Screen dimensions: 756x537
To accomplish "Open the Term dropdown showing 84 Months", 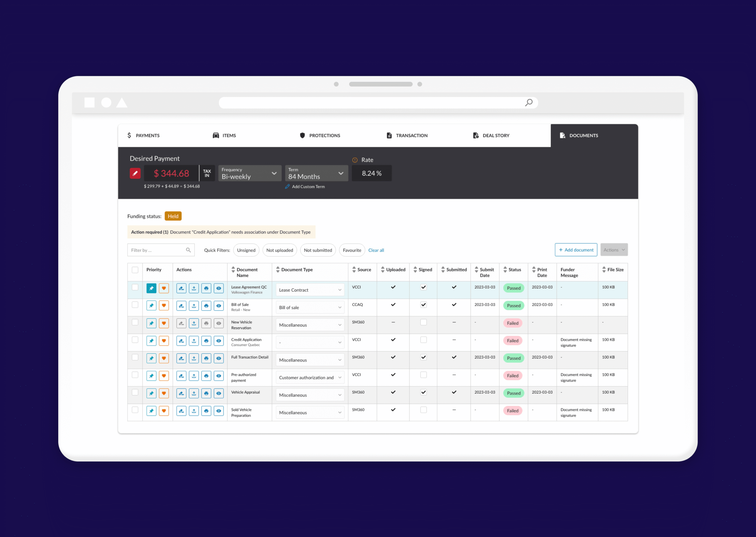I will [x=316, y=173].
